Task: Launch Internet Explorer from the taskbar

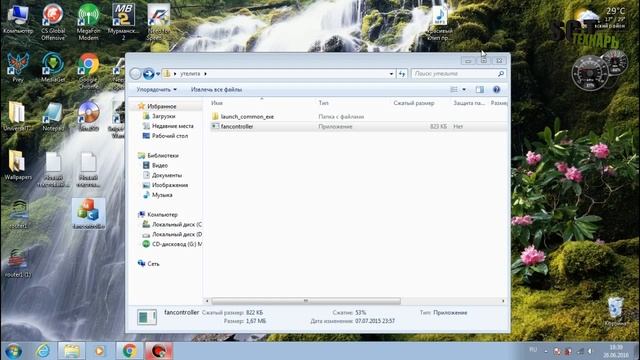Action: coord(42,351)
